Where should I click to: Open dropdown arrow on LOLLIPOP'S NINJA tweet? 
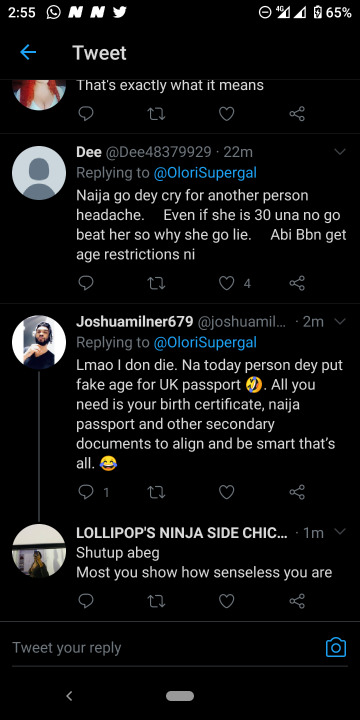[x=340, y=532]
